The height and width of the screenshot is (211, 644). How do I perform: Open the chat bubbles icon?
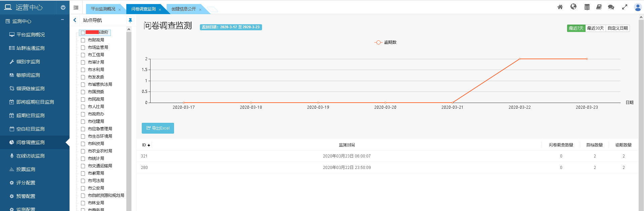point(611,7)
